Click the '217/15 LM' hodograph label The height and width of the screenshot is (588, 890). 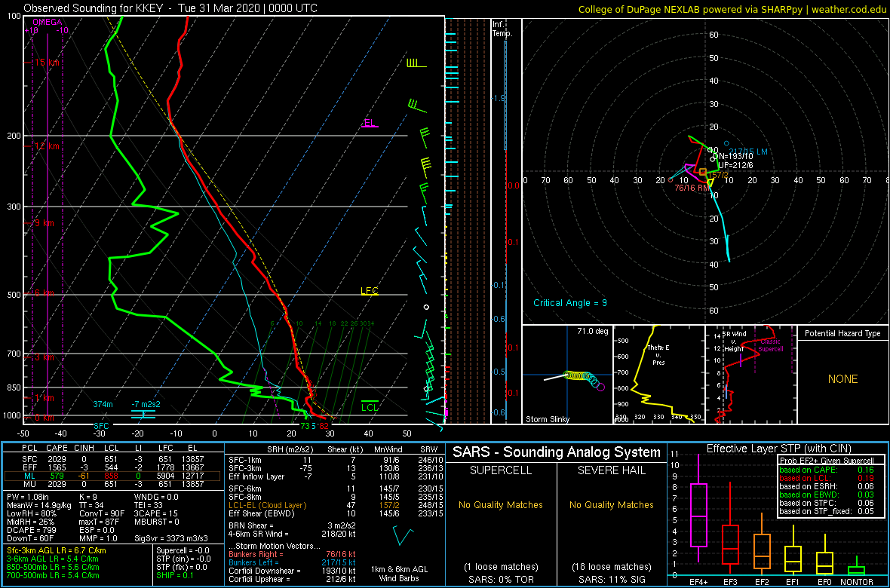pos(749,152)
